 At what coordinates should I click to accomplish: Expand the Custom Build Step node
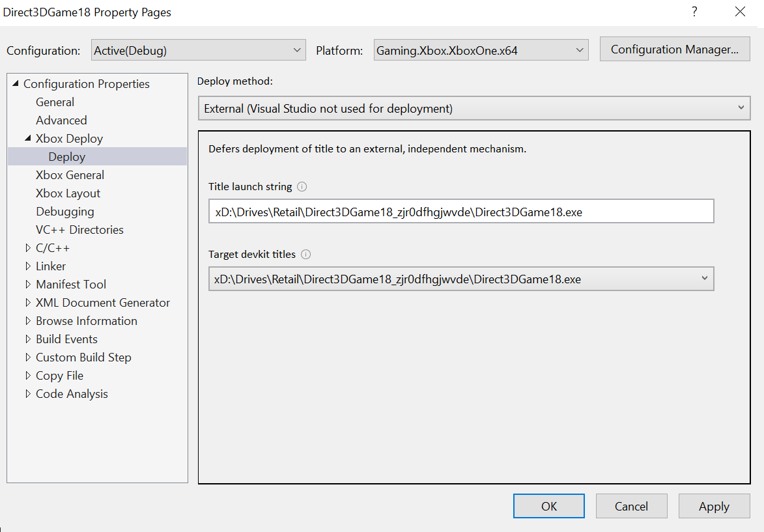click(28, 357)
